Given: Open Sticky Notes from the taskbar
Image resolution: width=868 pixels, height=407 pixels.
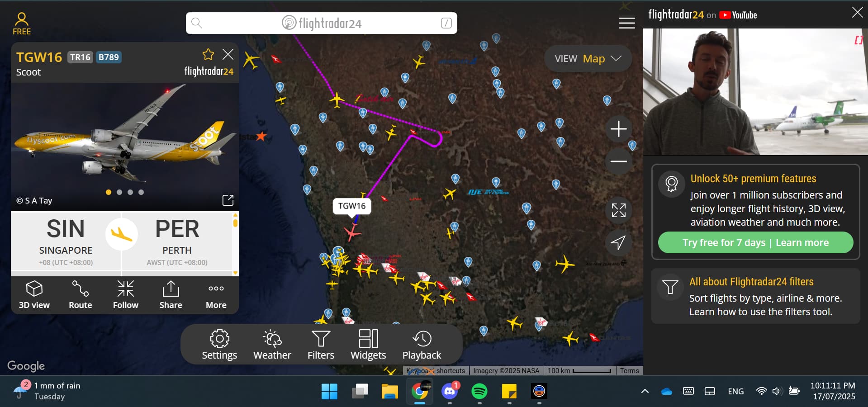Looking at the screenshot, I should (x=509, y=391).
